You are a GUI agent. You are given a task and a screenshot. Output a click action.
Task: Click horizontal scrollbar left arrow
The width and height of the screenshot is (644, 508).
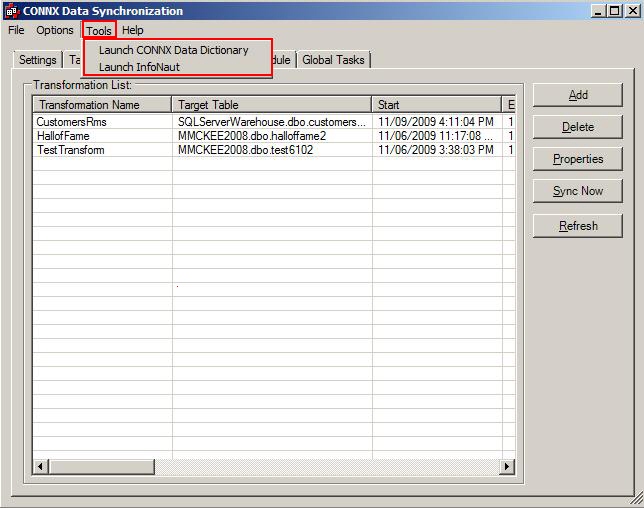click(40, 467)
